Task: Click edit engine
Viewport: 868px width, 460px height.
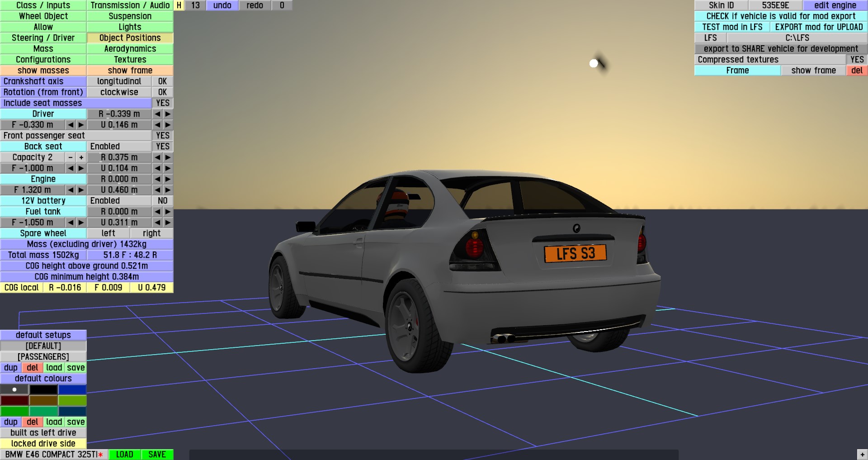Action: pyautogui.click(x=835, y=5)
